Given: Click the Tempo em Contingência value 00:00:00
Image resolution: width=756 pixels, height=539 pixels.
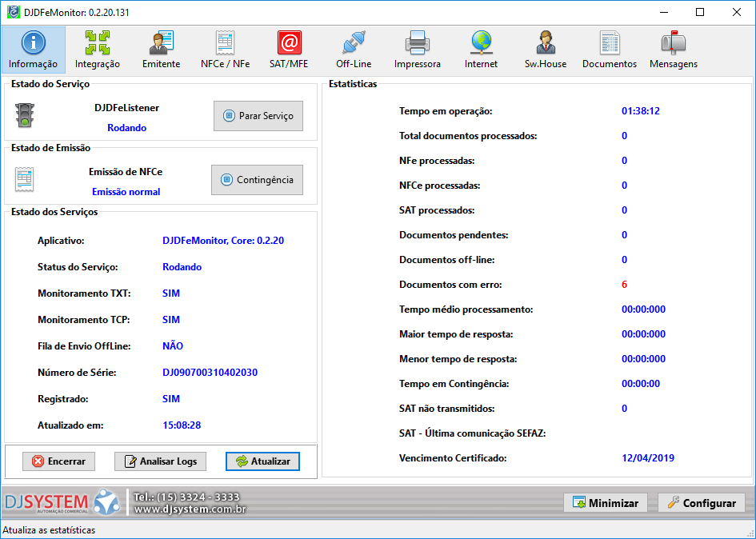Looking at the screenshot, I should click(641, 384).
